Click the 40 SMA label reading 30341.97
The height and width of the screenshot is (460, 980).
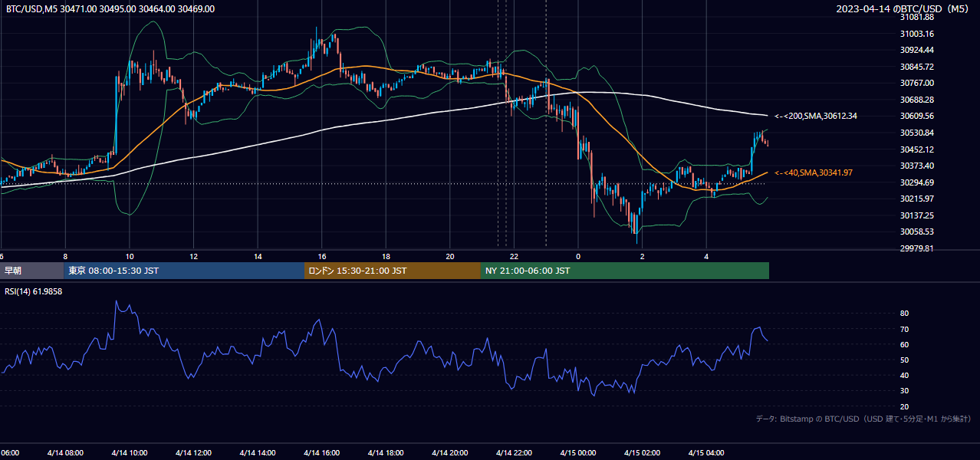click(814, 173)
